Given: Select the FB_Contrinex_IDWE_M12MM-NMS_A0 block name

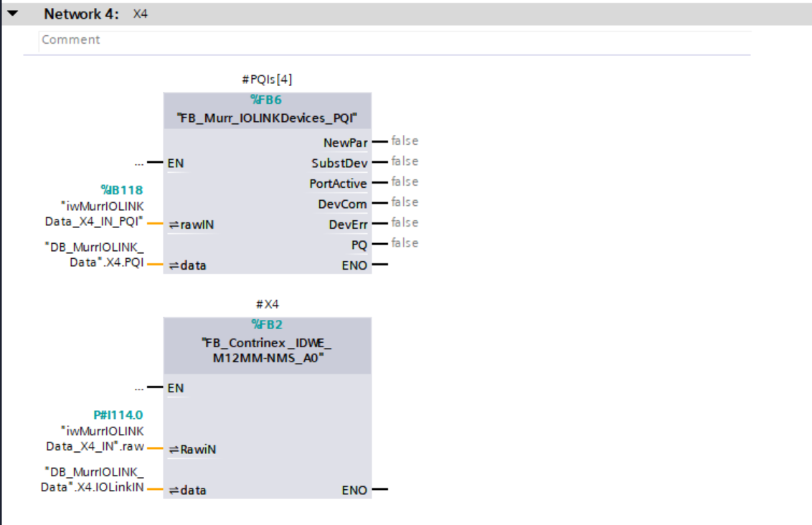Looking at the screenshot, I should coord(268,351).
